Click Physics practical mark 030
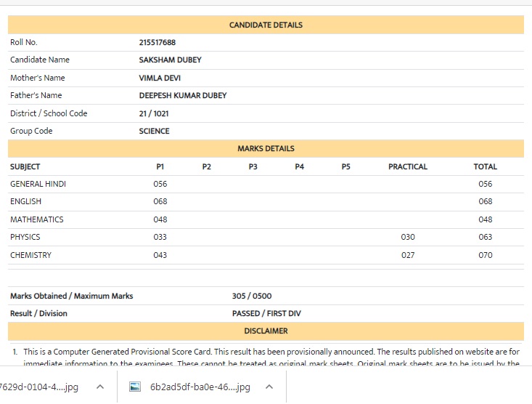This screenshot has height=404, width=532. pos(408,237)
